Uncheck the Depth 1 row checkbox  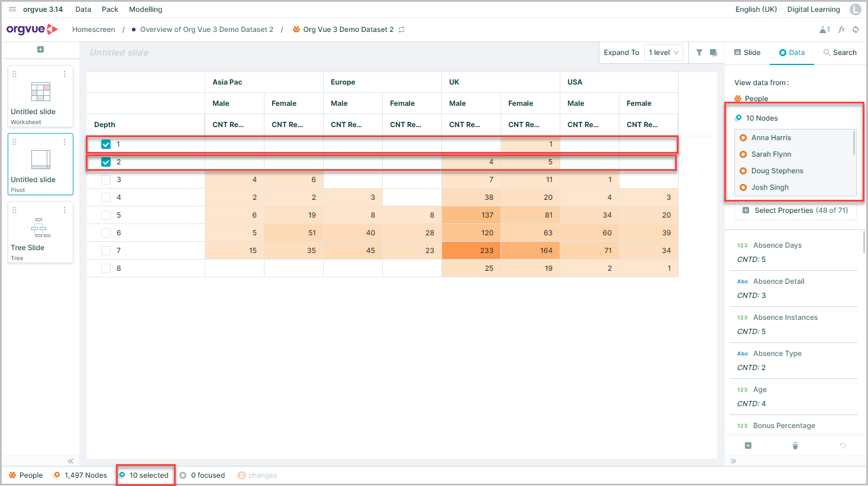[106, 144]
